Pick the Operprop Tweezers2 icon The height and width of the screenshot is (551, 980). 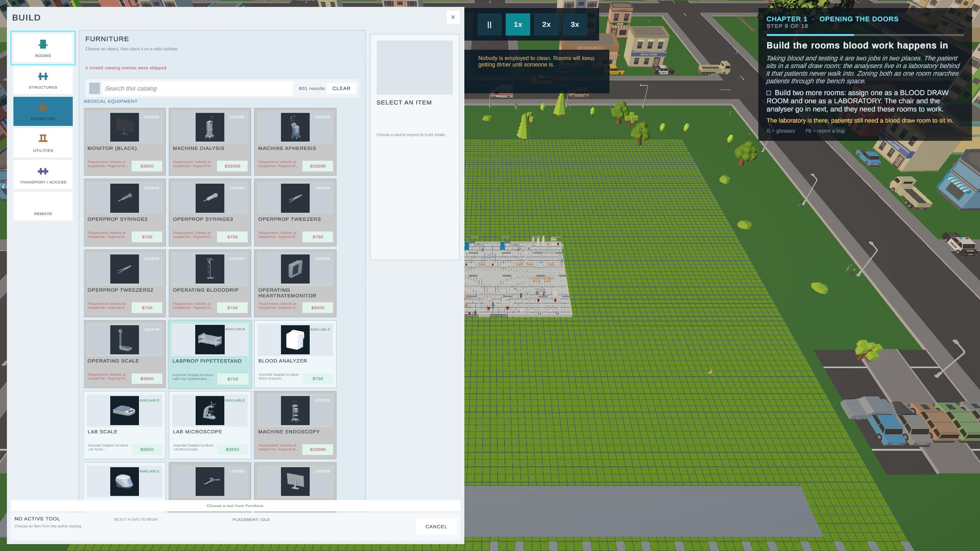pos(124,269)
